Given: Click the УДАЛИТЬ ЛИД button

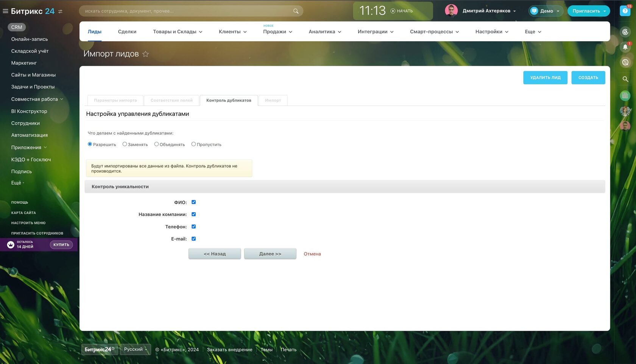Looking at the screenshot, I should [545, 78].
